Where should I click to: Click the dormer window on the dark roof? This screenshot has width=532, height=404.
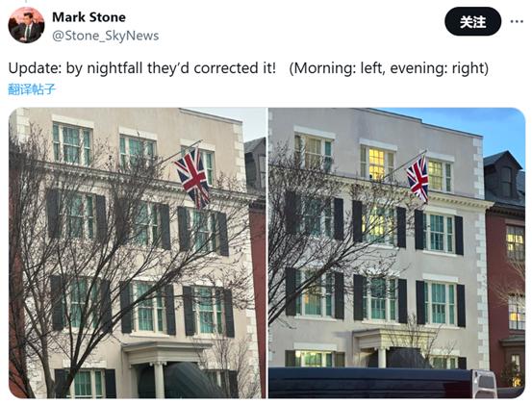click(x=506, y=182)
